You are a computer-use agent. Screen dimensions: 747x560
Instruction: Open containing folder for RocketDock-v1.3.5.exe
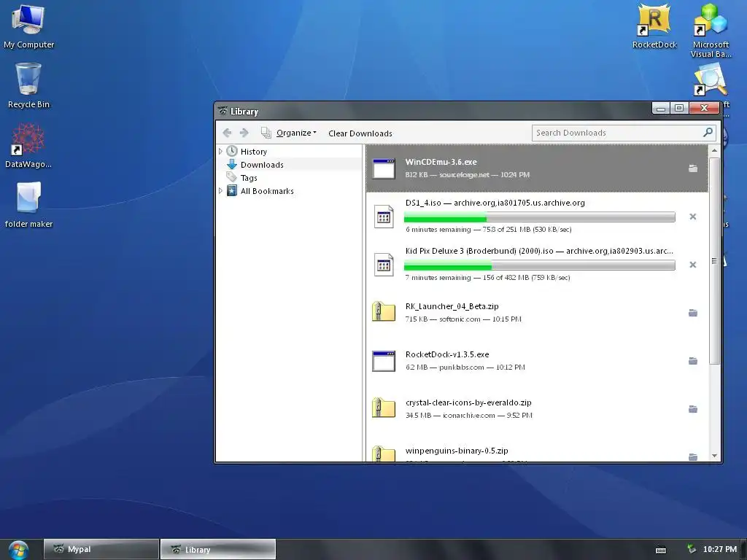pos(693,361)
